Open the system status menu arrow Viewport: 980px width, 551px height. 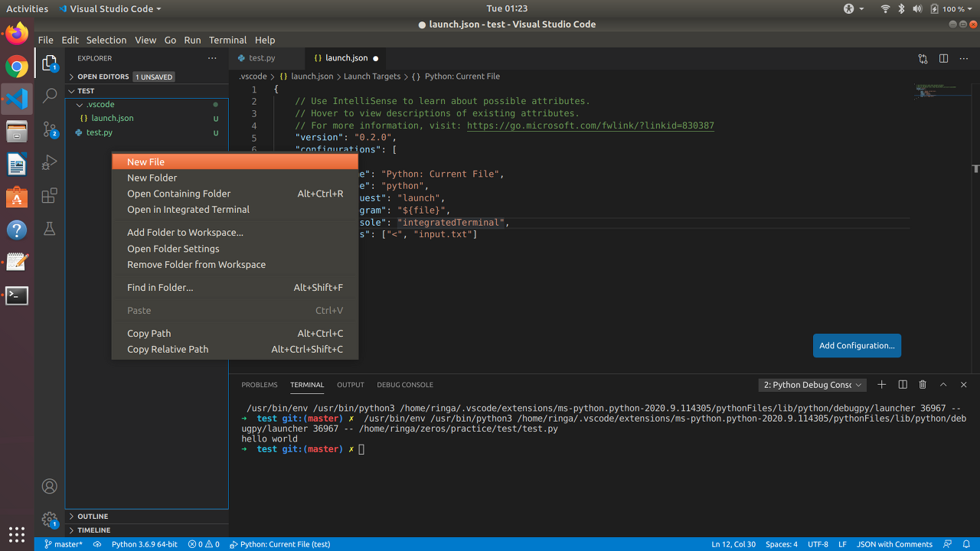970,8
